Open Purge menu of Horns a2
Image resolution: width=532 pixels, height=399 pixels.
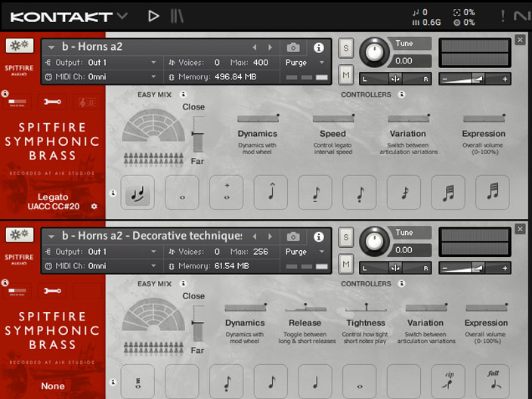305,63
